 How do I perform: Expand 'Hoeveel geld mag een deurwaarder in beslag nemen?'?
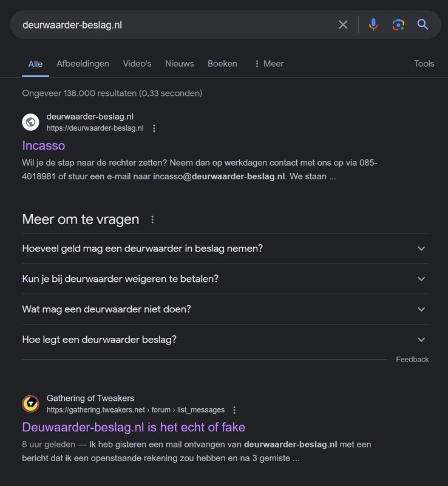click(x=421, y=248)
